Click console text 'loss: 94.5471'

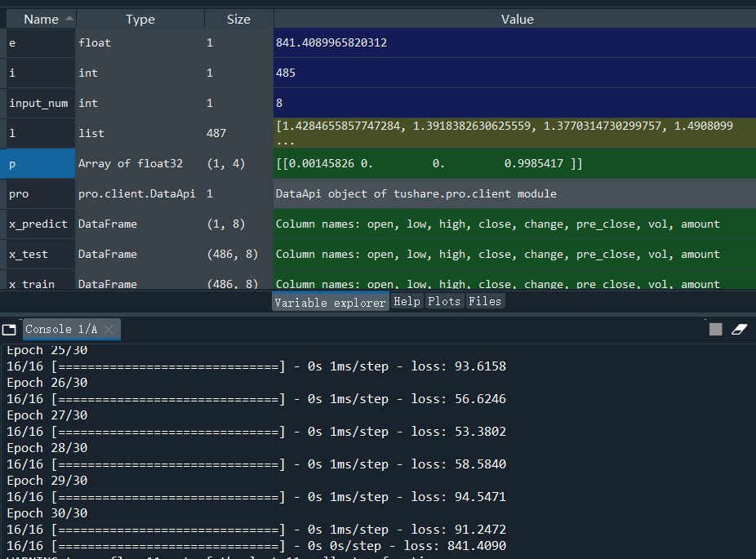click(x=459, y=497)
